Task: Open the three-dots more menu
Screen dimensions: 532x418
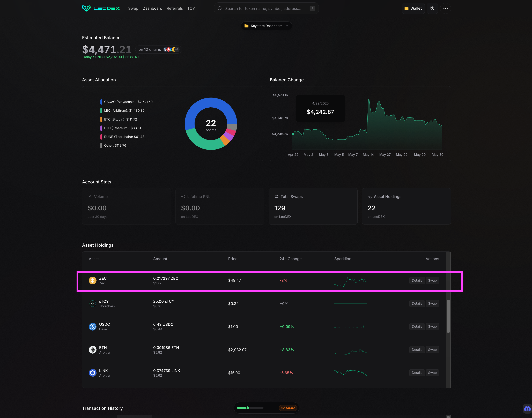Action: pos(445,8)
